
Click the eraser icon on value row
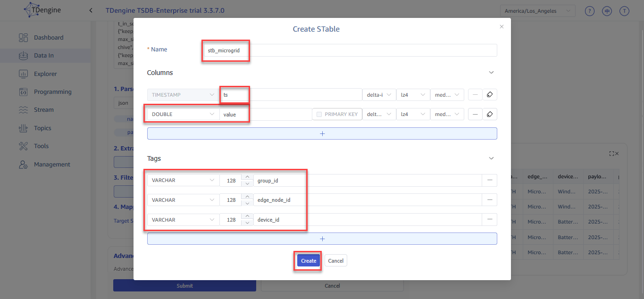tap(490, 114)
